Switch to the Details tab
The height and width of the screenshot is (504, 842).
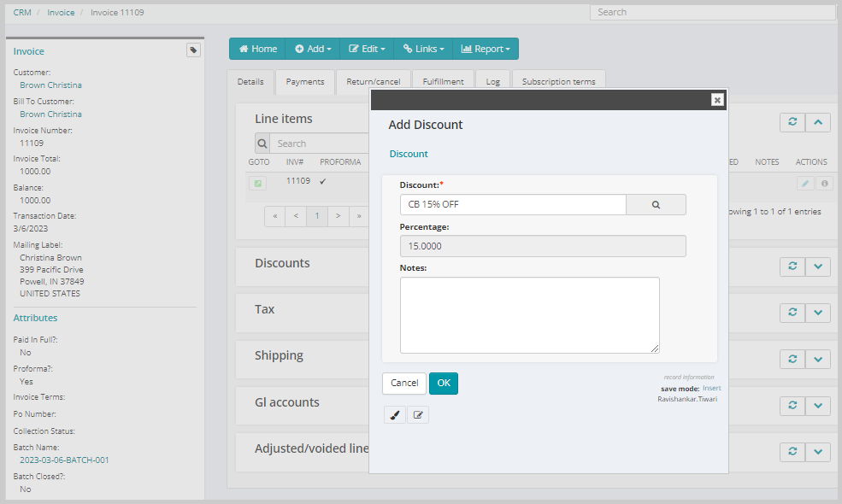coord(250,82)
